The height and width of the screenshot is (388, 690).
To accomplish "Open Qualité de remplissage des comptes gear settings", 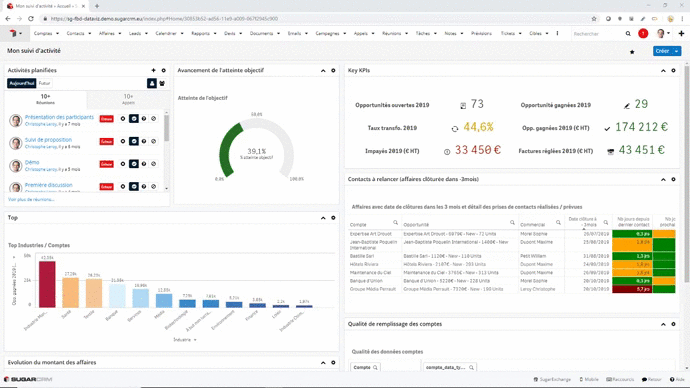I will [x=673, y=324].
